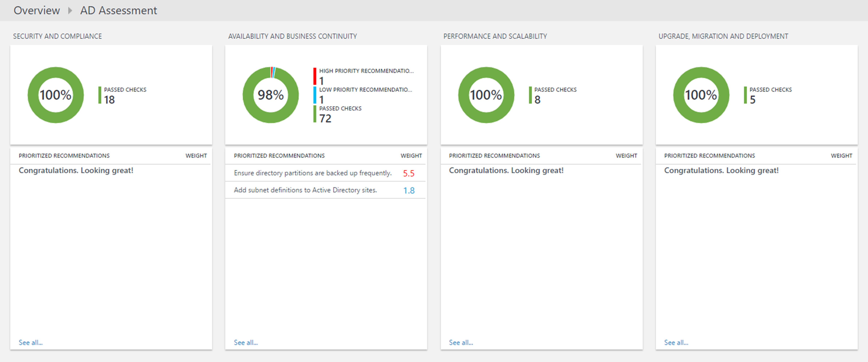868x362 pixels.
Task: Click Security and Compliance 100% donut chart
Action: [56, 95]
